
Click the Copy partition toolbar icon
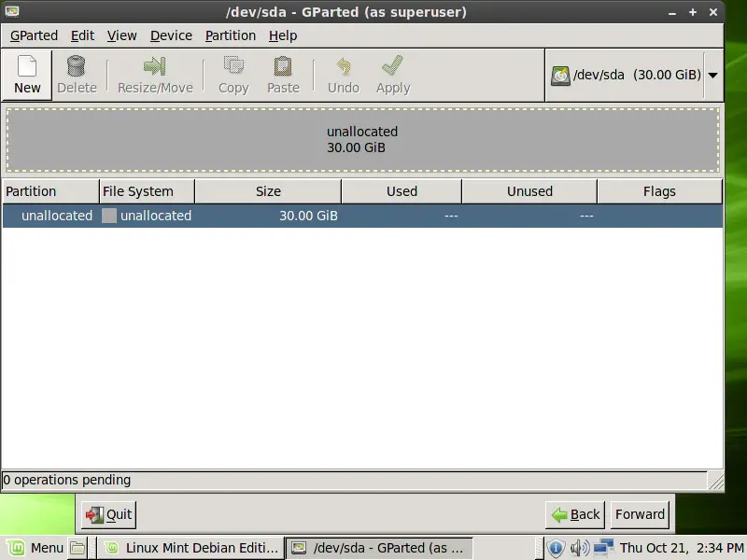233,66
